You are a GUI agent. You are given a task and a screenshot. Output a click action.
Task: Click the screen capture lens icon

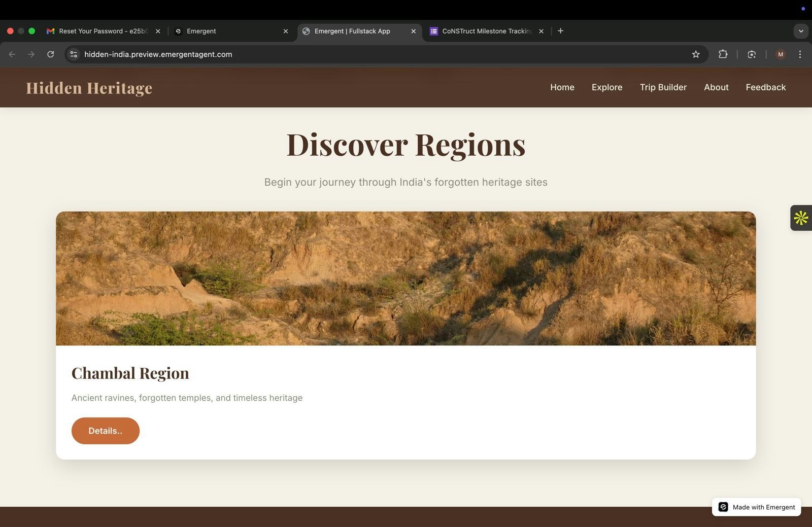[752, 54]
